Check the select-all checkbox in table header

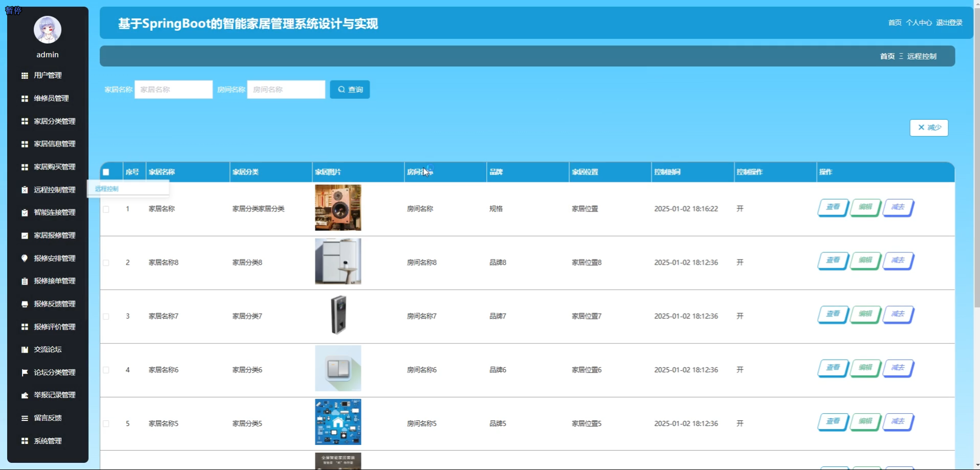coord(106,172)
